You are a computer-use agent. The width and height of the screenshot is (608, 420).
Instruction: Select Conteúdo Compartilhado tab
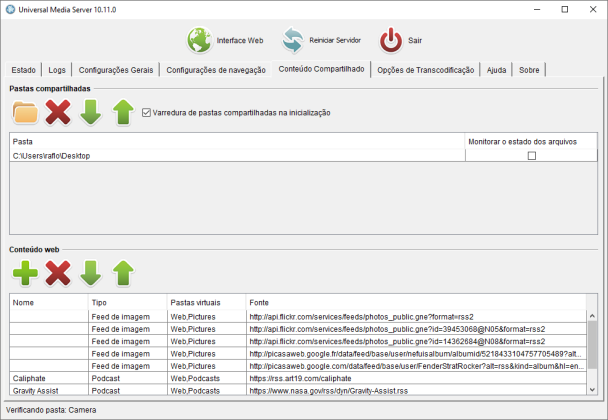pos(321,69)
